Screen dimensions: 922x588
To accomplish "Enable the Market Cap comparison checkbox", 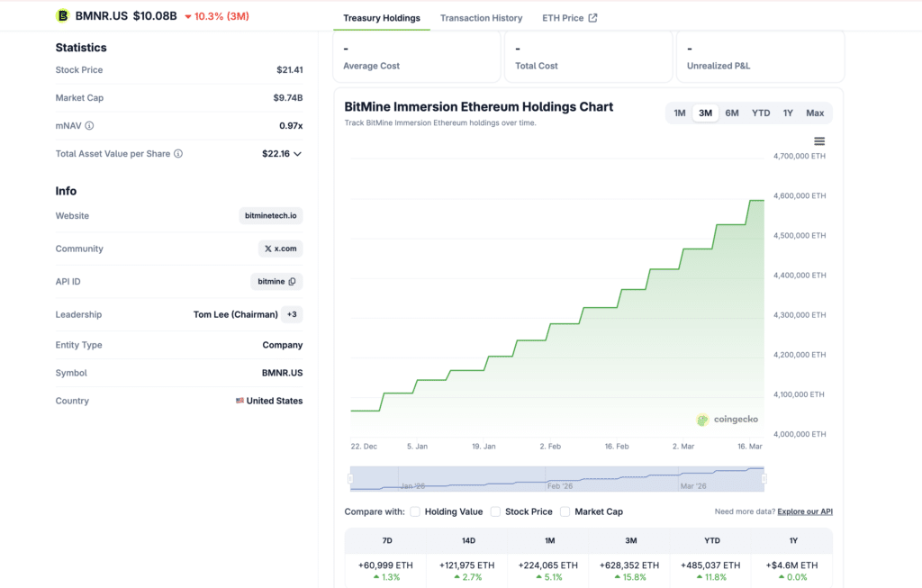I will click(x=565, y=511).
